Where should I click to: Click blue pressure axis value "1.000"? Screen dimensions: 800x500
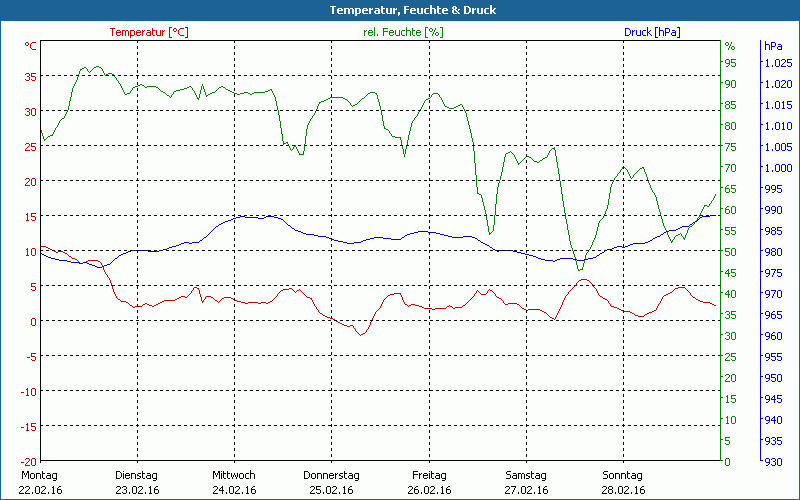pyautogui.click(x=778, y=168)
